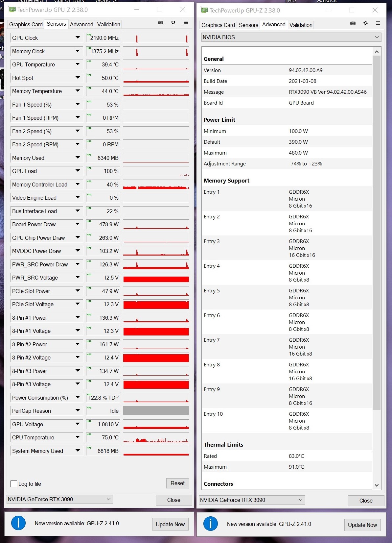Open Advanced tab in left window
392x543 pixels.
coord(81,24)
